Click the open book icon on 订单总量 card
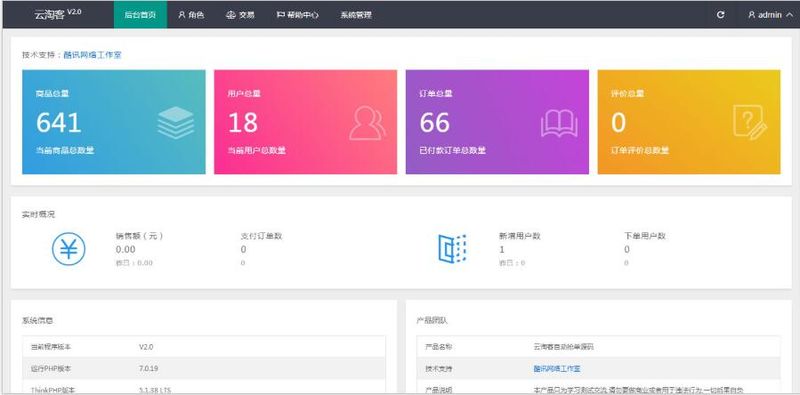Screen dimensions: 800x395 click(x=559, y=124)
